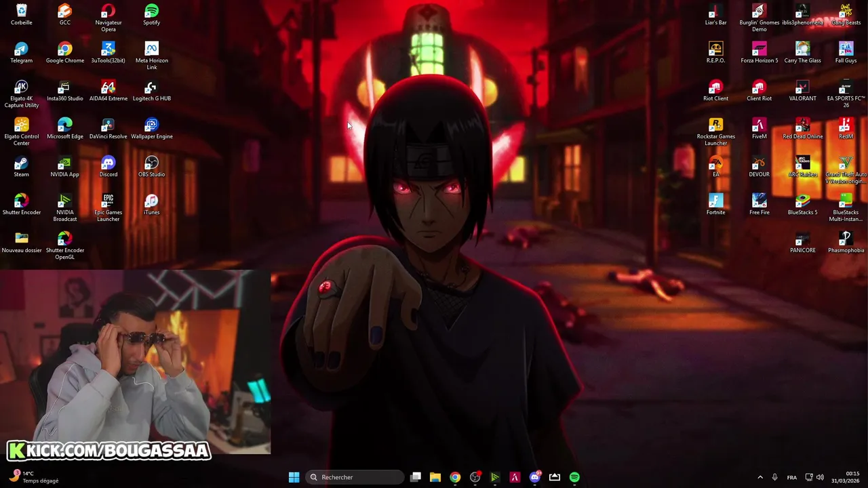Open the Fall Guys shortcut

(846, 53)
